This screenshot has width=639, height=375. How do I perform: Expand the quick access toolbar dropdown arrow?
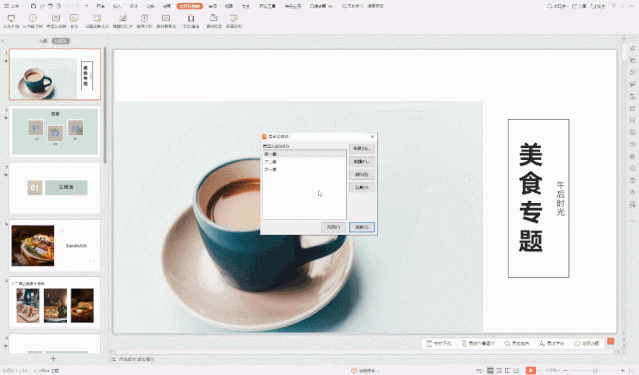click(x=87, y=6)
